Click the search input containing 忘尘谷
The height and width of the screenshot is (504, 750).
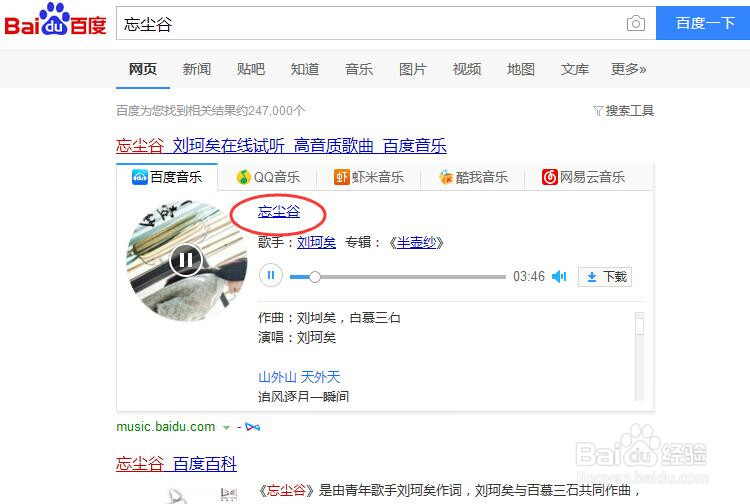371,23
